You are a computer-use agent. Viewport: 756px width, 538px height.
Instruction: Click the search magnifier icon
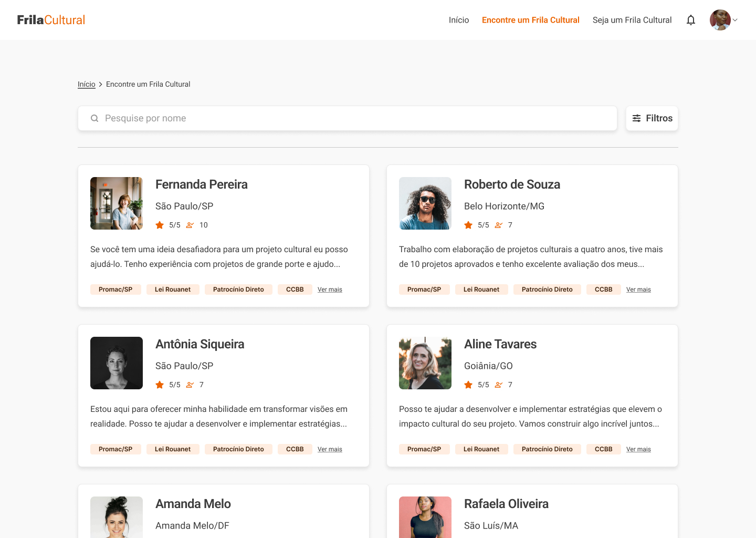pos(94,118)
